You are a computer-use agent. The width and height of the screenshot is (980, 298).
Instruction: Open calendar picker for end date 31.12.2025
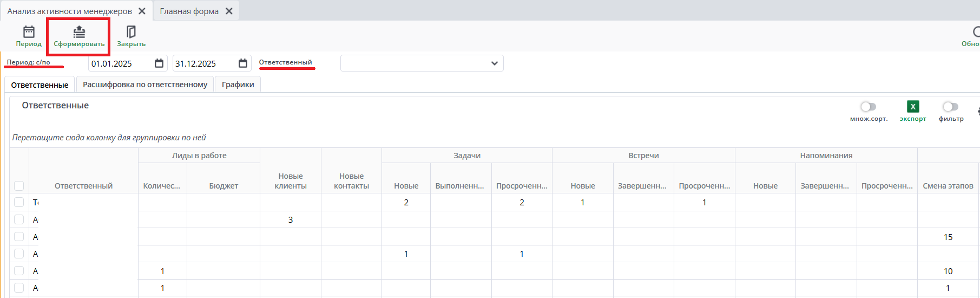coord(243,63)
